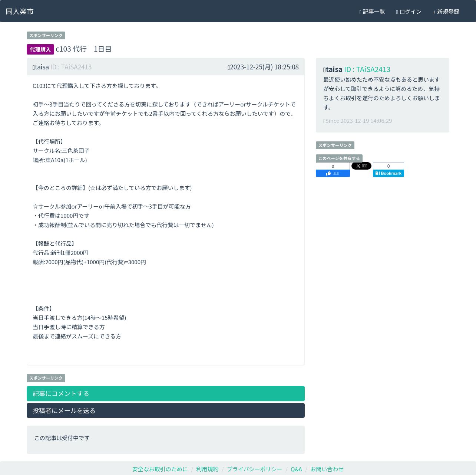This screenshot has width=476, height=475.
Task: Open the お問い合わせ footer link
Action: [x=327, y=469]
